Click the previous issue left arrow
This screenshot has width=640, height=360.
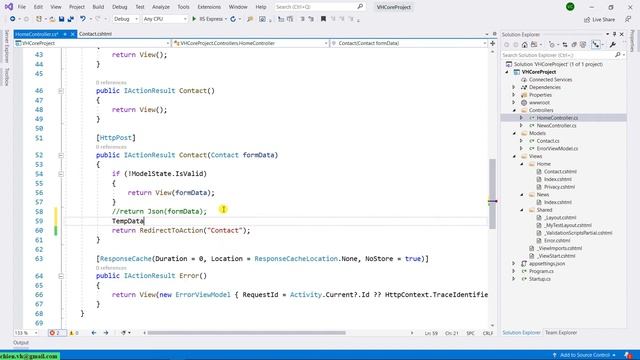(94, 333)
